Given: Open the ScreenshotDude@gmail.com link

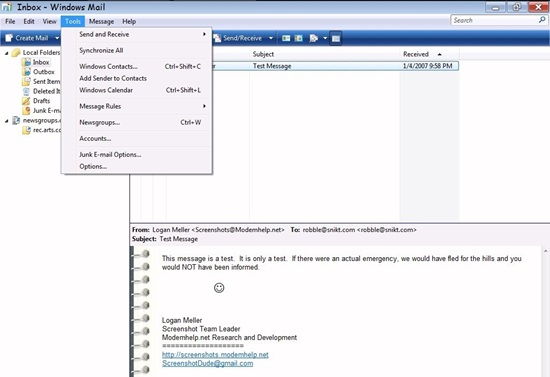Looking at the screenshot, I should pos(207,363).
